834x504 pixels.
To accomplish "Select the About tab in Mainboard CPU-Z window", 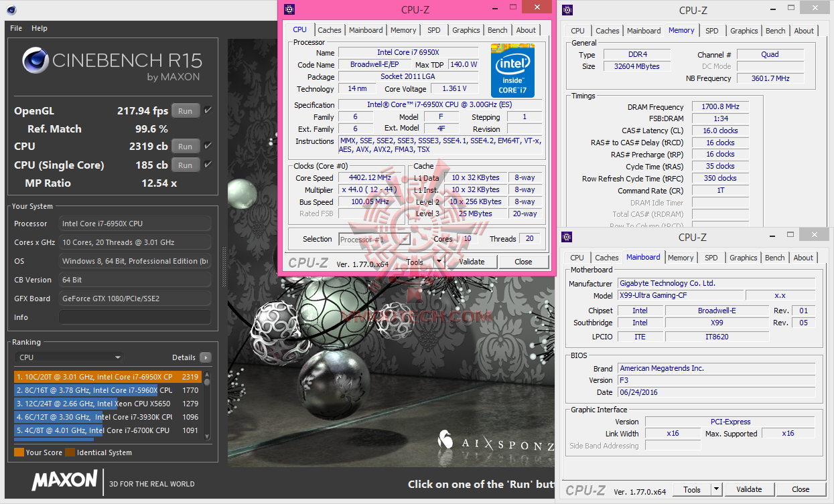I will tap(803, 258).
